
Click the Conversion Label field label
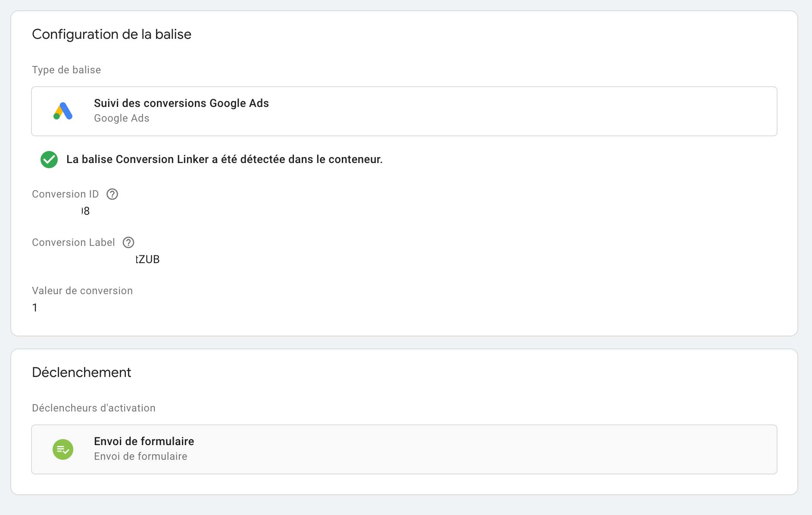pos(73,242)
